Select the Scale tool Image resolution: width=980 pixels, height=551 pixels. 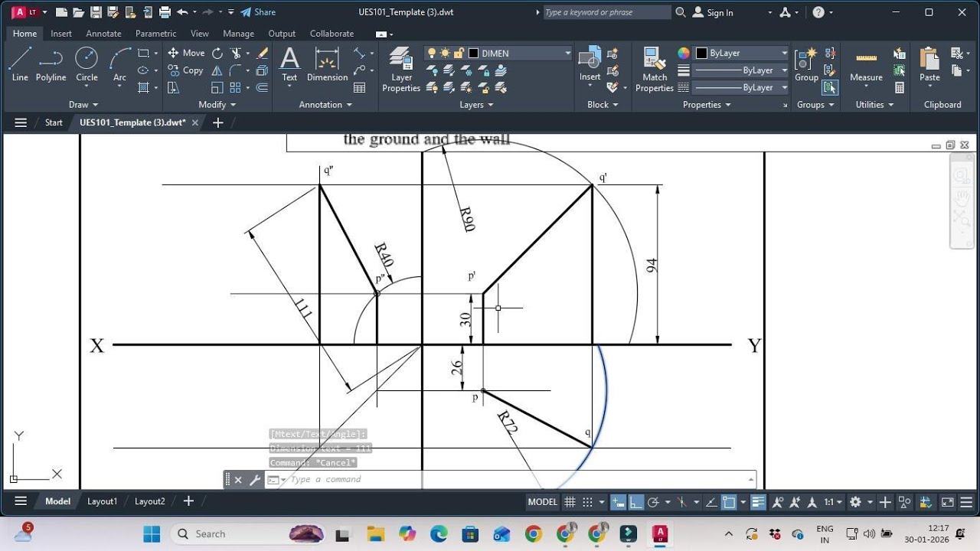click(217, 87)
